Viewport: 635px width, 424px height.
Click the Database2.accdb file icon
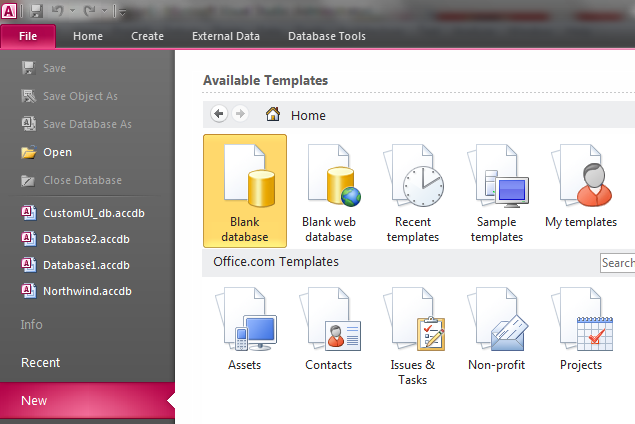click(x=29, y=239)
